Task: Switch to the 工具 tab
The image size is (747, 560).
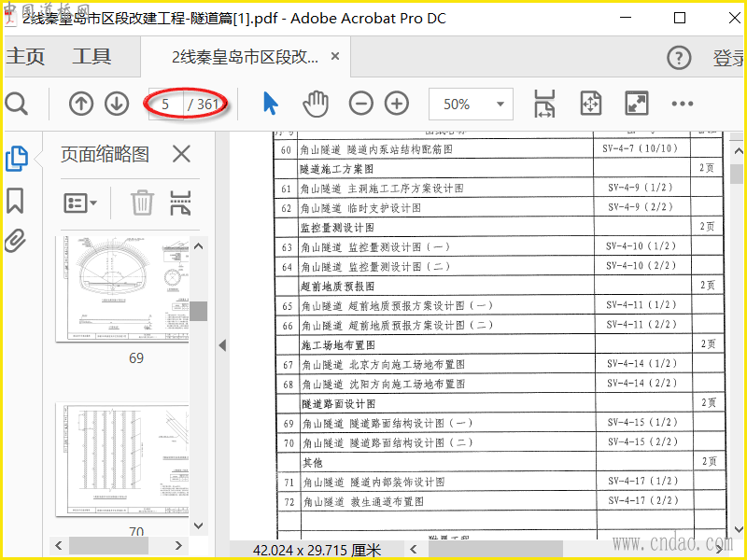Action: [x=92, y=57]
